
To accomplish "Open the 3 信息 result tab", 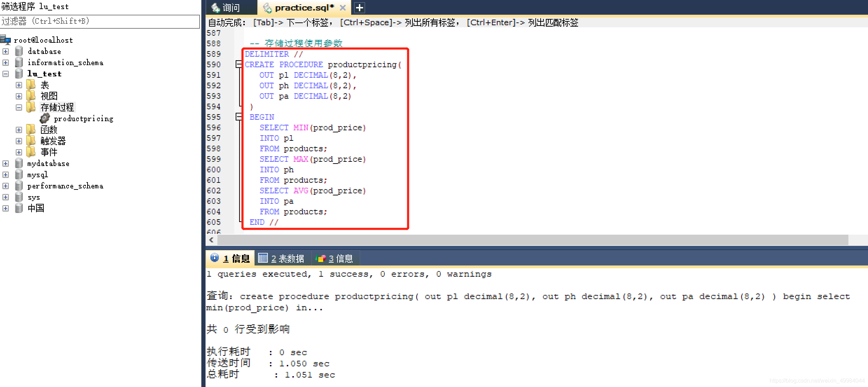I will 335,258.
